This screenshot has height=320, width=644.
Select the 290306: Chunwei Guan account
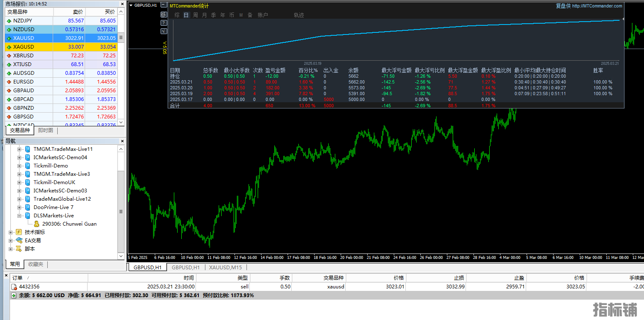[69, 224]
